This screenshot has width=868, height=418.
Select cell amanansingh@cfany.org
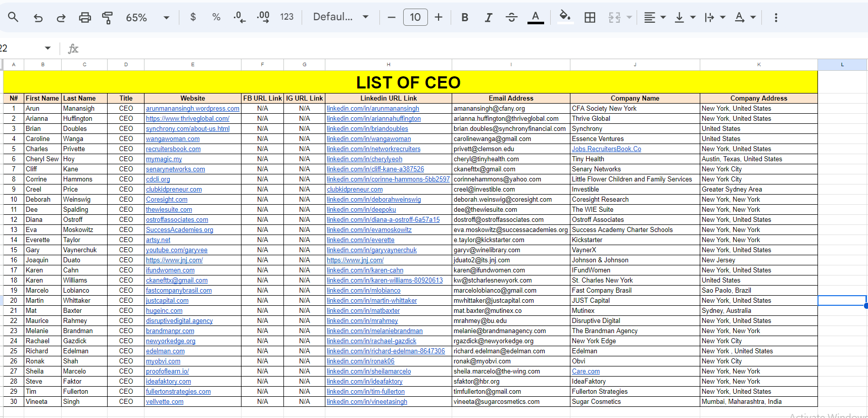tap(511, 109)
